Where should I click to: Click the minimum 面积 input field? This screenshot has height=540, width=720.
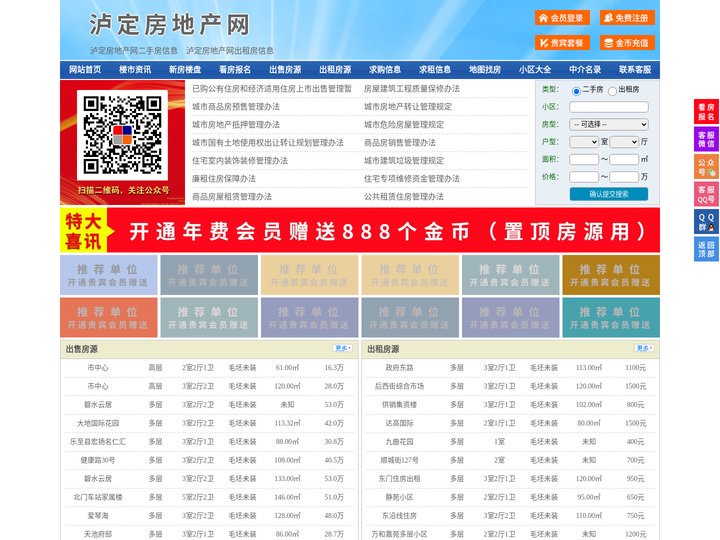(x=584, y=159)
